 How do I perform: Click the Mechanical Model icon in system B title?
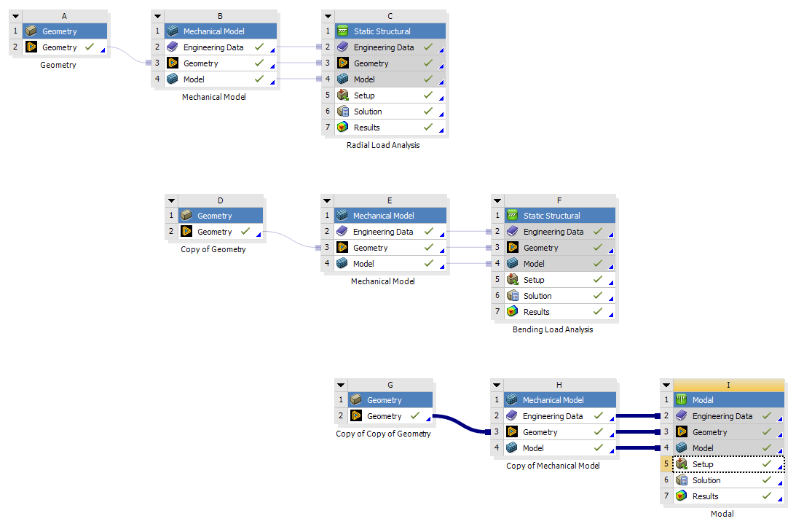click(x=173, y=31)
